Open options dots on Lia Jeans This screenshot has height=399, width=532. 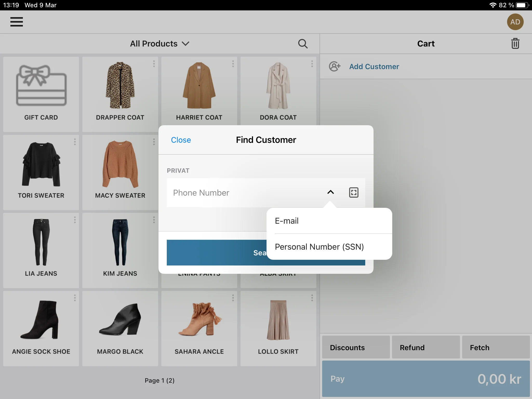(x=75, y=220)
